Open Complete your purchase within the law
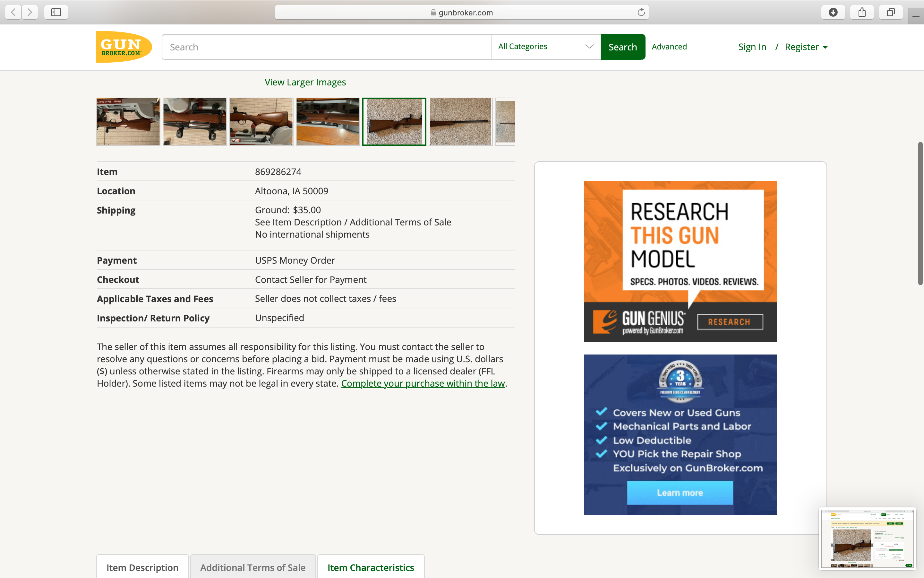924x578 pixels. click(423, 383)
